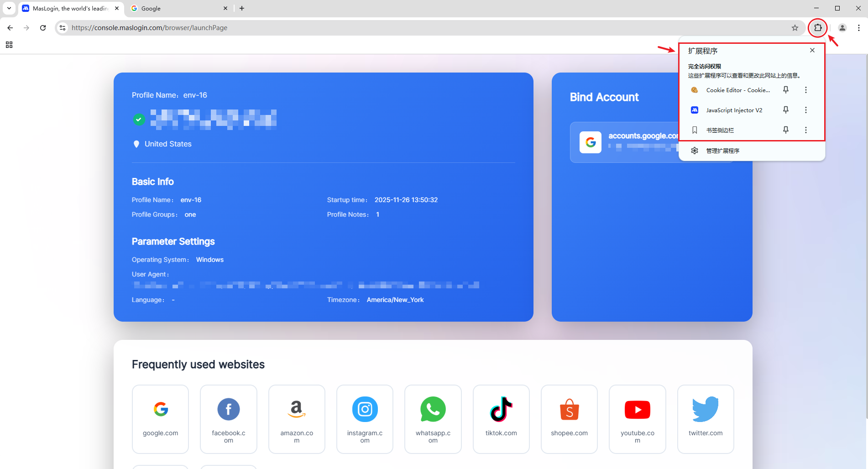Open the youtube.com shortcut tile
Viewport: 868px width, 469px height.
point(637,419)
